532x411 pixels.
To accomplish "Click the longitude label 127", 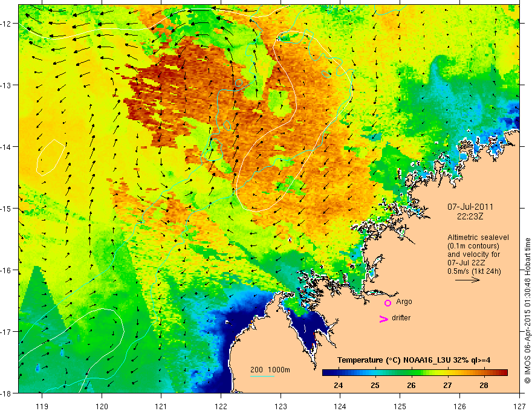I will pos(519,406).
